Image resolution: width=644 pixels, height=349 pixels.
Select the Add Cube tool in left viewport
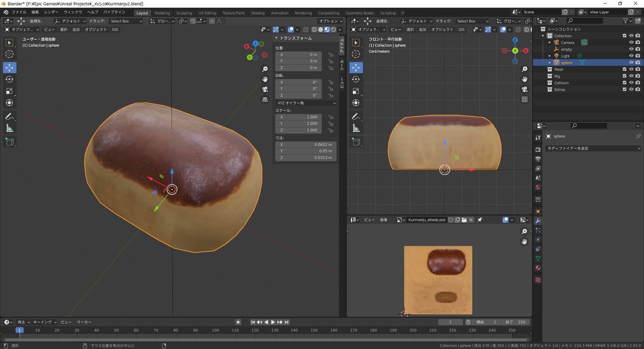click(x=10, y=142)
